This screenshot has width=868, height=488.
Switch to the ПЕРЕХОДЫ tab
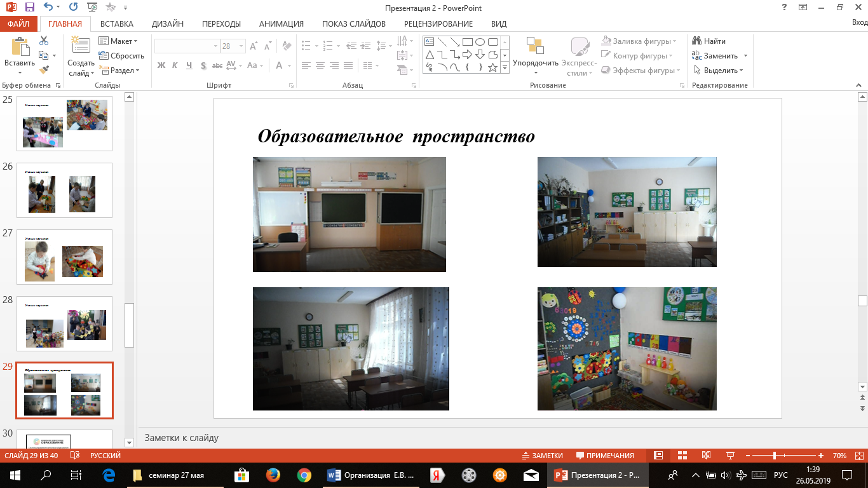(x=221, y=24)
